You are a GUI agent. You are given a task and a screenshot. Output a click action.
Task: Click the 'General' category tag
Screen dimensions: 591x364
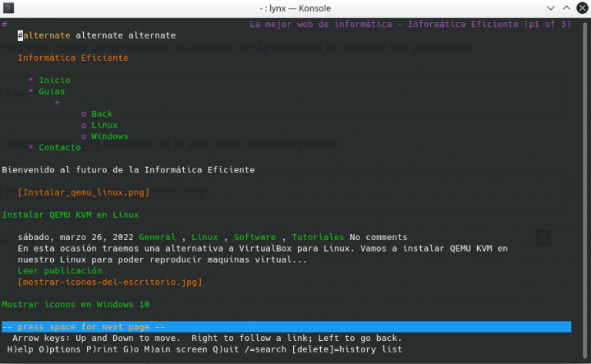coord(158,237)
